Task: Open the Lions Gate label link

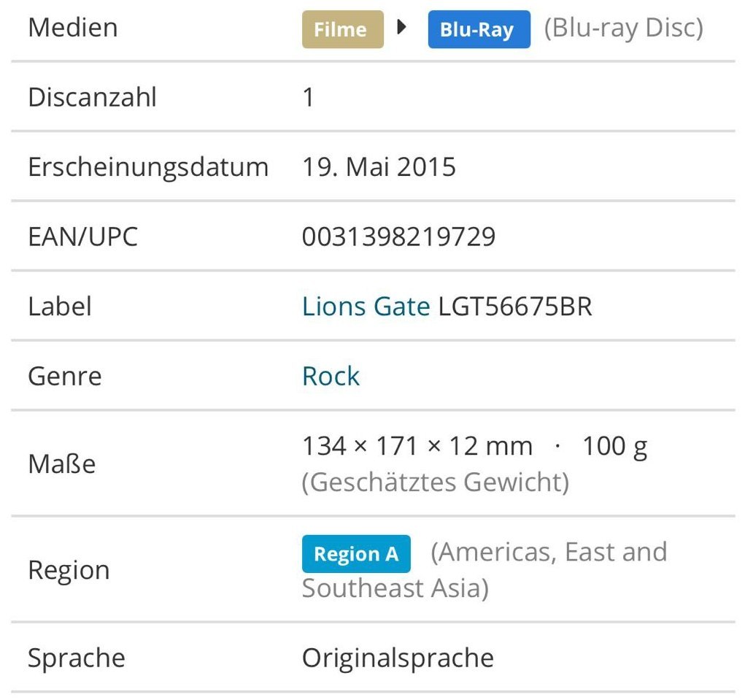Action: pos(366,307)
